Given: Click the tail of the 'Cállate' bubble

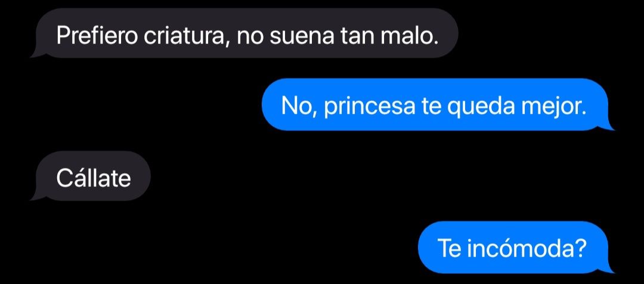Looking at the screenshot, I should click(x=38, y=196).
